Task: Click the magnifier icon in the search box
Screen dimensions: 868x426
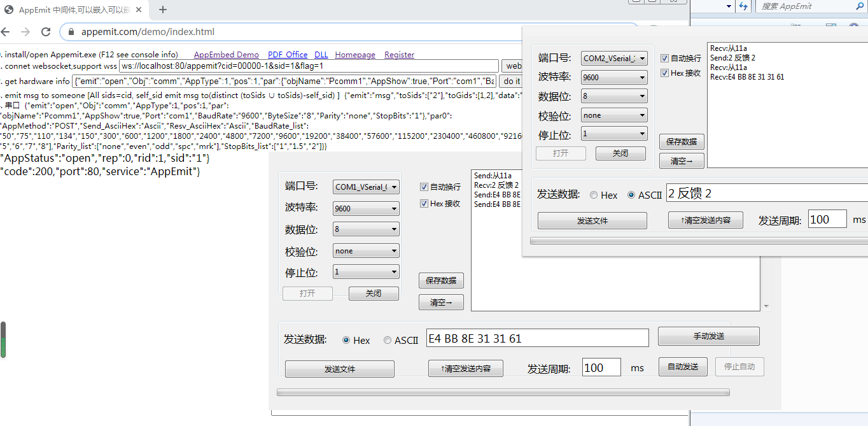Action: pyautogui.click(x=859, y=6)
